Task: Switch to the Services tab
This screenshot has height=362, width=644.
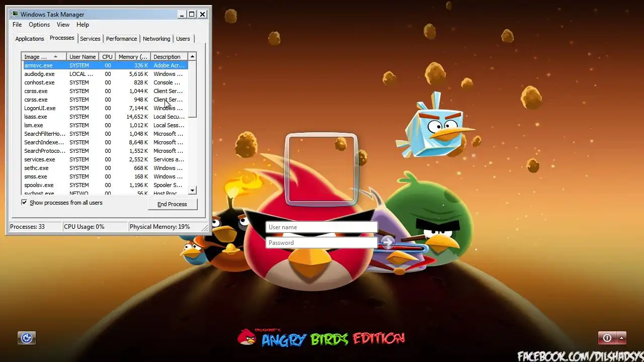Action: point(90,39)
